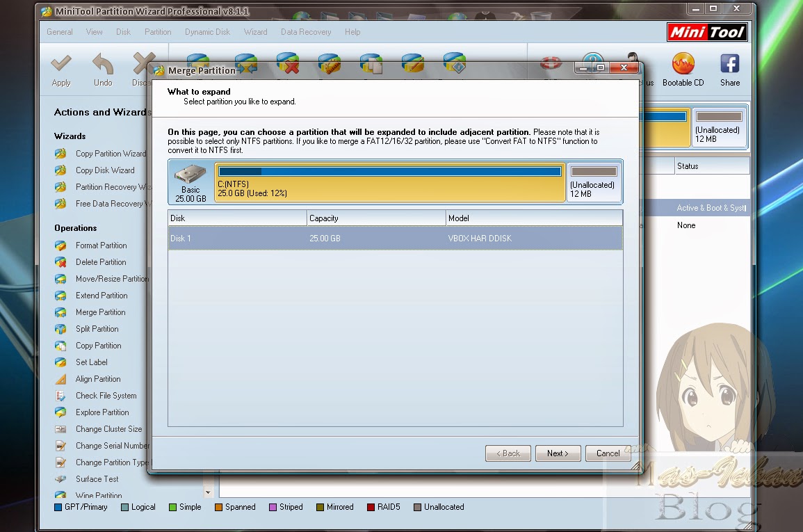803x532 pixels.
Task: Click the GPT/Primary blue legend swatch
Action: coord(58,507)
